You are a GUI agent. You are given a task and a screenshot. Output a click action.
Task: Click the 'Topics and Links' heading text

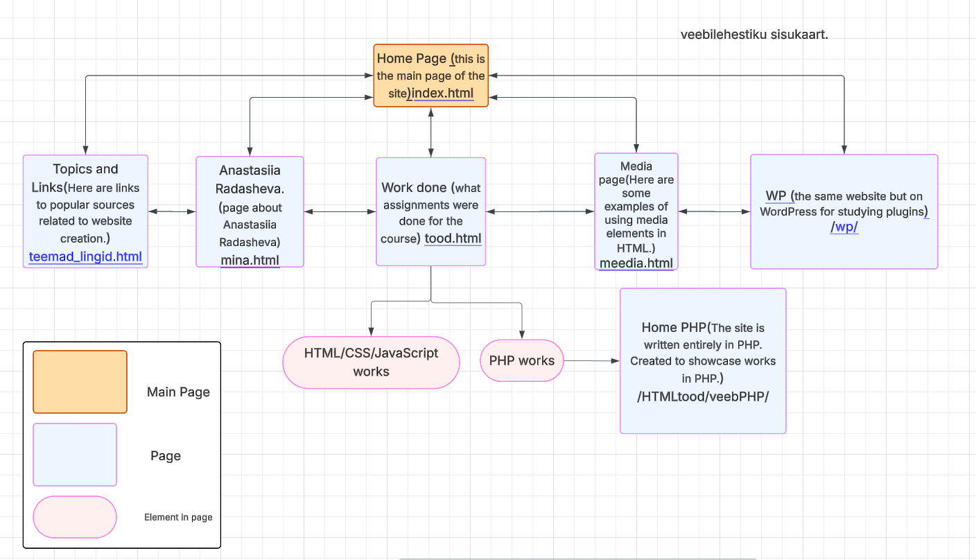(85, 169)
